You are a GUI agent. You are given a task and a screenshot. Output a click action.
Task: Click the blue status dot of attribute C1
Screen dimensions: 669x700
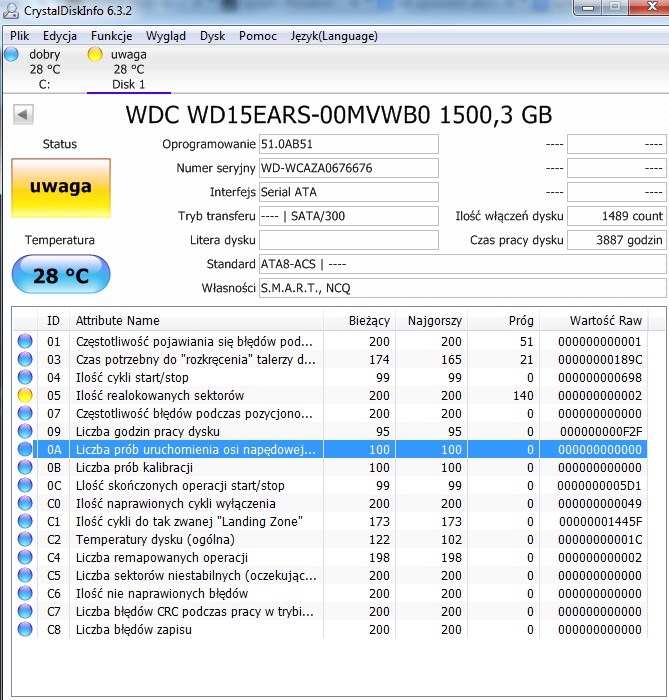(x=25, y=521)
